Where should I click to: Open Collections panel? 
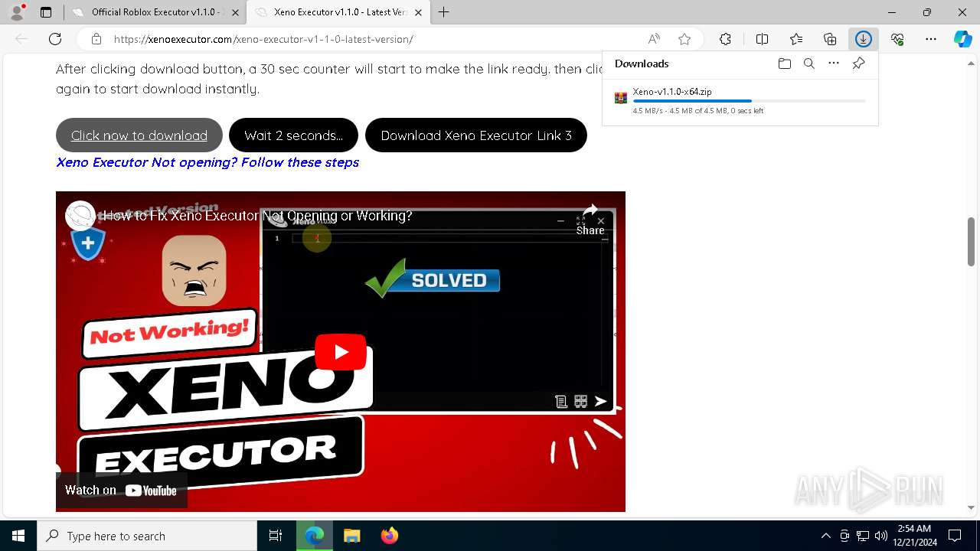click(x=830, y=39)
